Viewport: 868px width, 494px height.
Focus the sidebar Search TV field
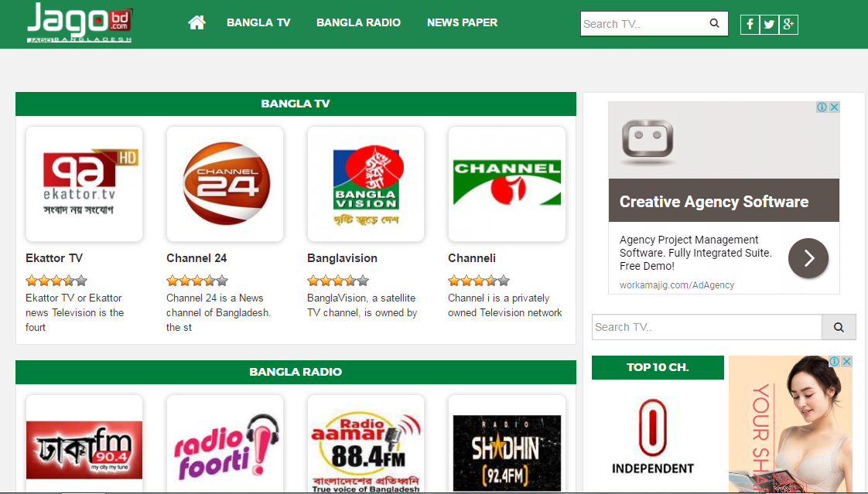pos(707,327)
